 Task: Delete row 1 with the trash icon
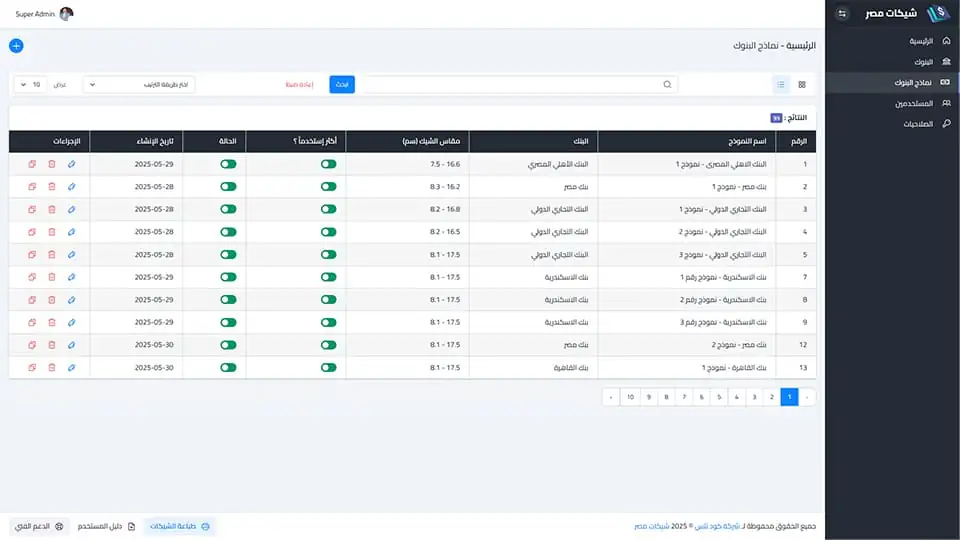coord(52,164)
